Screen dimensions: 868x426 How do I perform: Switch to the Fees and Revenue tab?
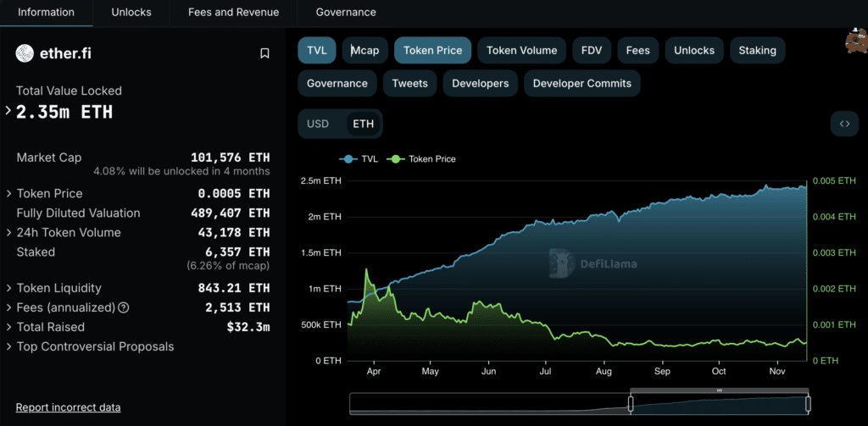pyautogui.click(x=234, y=12)
